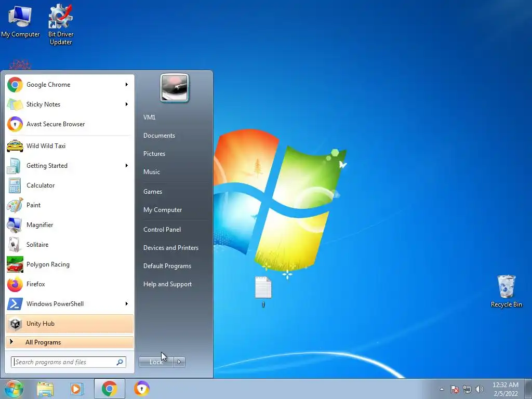Open the taskbar clock and date
This screenshot has height=399, width=532.
[505, 389]
